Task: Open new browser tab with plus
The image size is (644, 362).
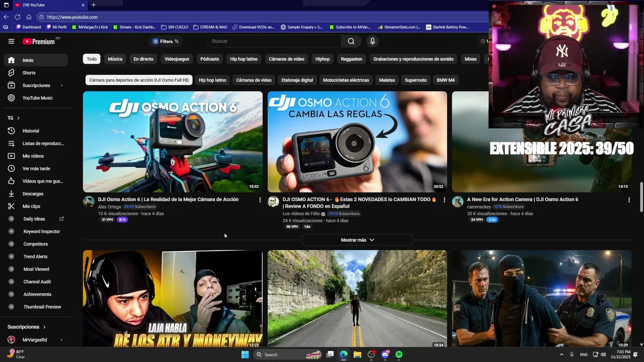Action: (x=93, y=5)
